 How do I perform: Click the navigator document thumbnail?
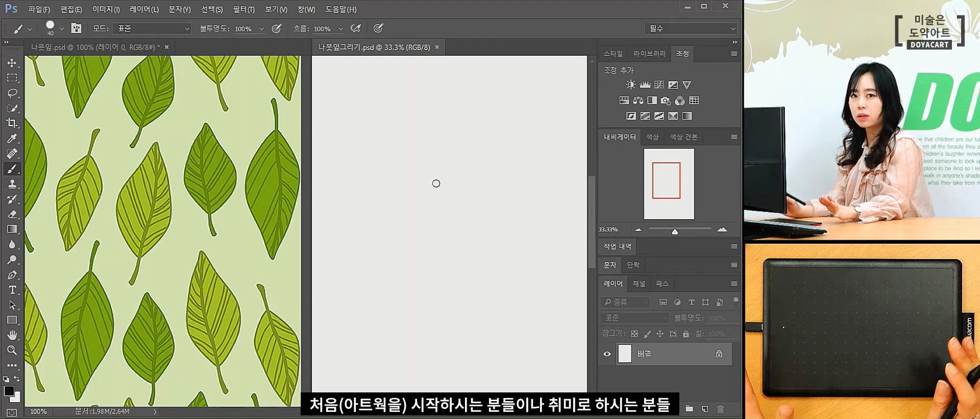click(x=669, y=183)
